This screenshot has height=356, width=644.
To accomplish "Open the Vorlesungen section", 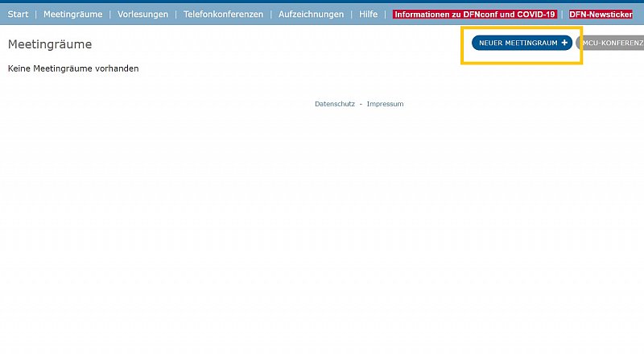I will click(143, 14).
